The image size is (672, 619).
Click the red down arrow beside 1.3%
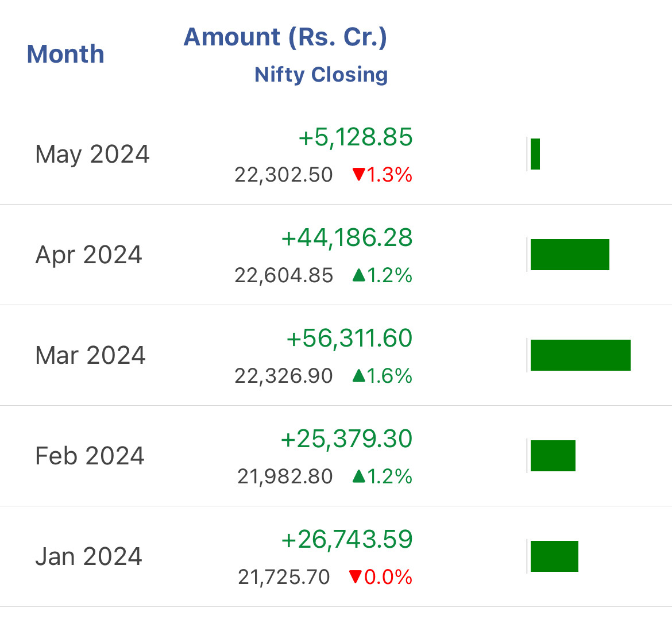pos(359,175)
